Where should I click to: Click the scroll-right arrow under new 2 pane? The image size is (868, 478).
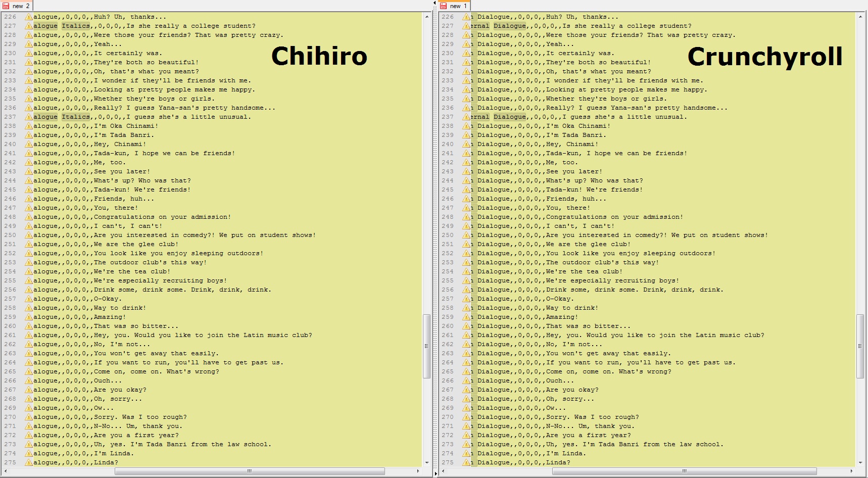point(418,471)
